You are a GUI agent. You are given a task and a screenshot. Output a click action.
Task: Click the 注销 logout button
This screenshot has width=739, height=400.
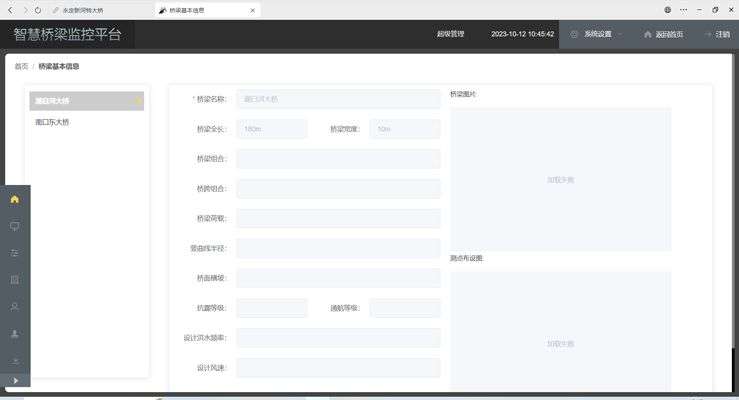(x=716, y=34)
